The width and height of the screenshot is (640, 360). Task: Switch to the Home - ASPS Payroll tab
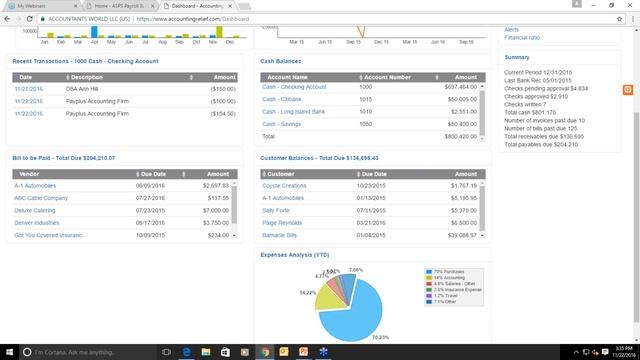tap(118, 6)
